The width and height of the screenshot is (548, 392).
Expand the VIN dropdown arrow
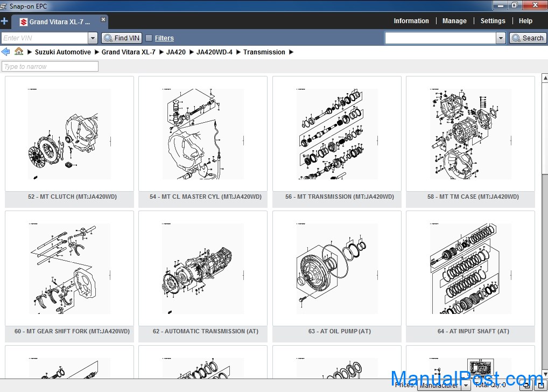(x=93, y=38)
